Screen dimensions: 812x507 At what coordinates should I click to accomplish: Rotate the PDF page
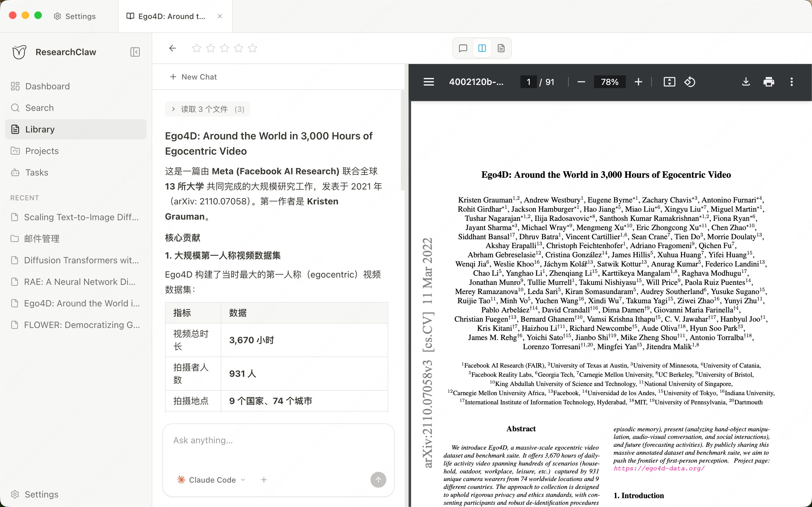point(690,81)
